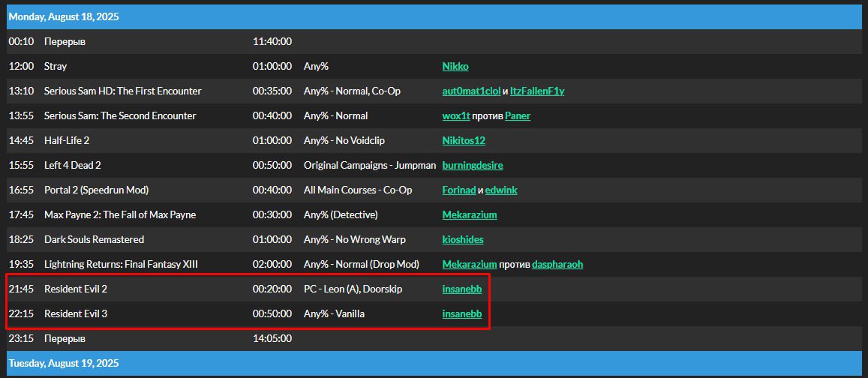Open runner link daspharaoh
Image resolution: width=868 pixels, height=378 pixels.
[x=557, y=265]
